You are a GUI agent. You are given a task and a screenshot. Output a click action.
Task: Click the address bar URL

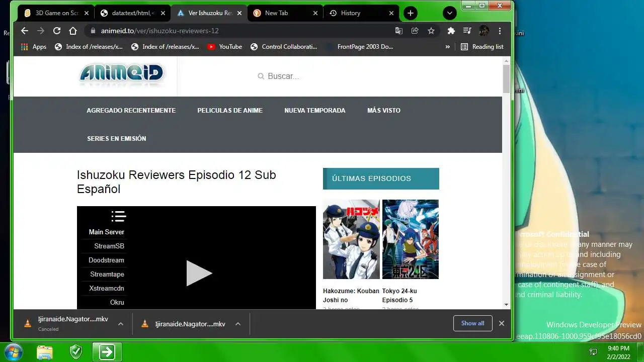(x=159, y=31)
